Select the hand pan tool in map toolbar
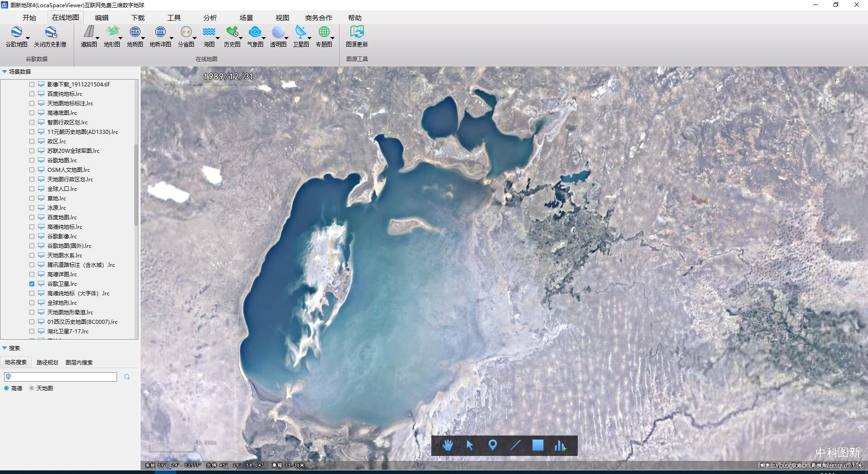Screen dimensions: 868x474 point(448,446)
